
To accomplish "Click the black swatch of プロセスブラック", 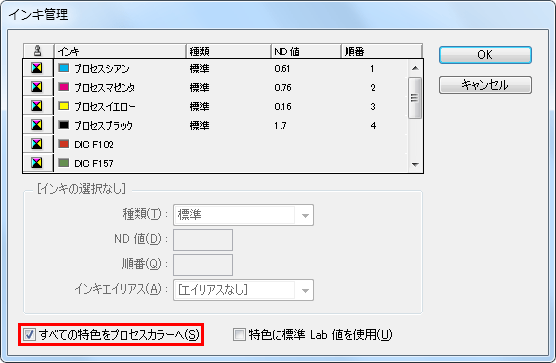I will click(x=63, y=125).
